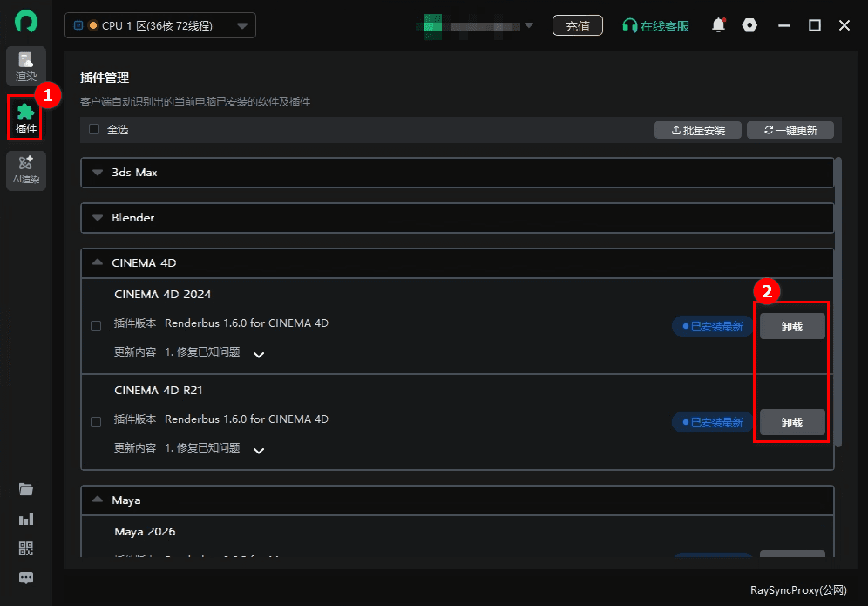Click the Renderbus logo at top left
The height and width of the screenshot is (606, 868).
tap(25, 22)
